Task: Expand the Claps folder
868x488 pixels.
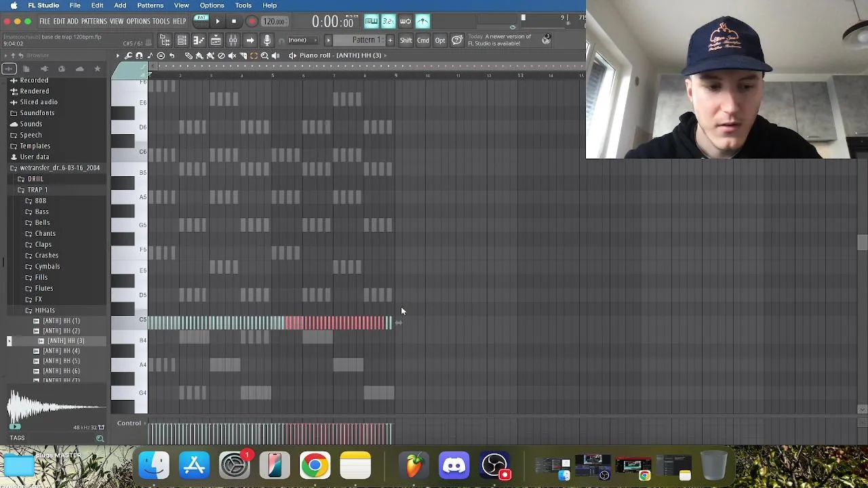Action: pos(43,244)
